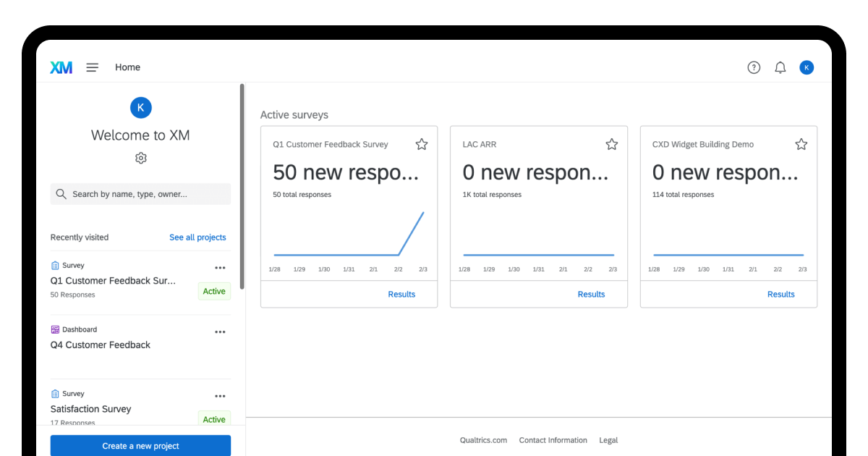Screen dimensions: 868x456
Task: Click the XM logo
Action: click(x=61, y=67)
